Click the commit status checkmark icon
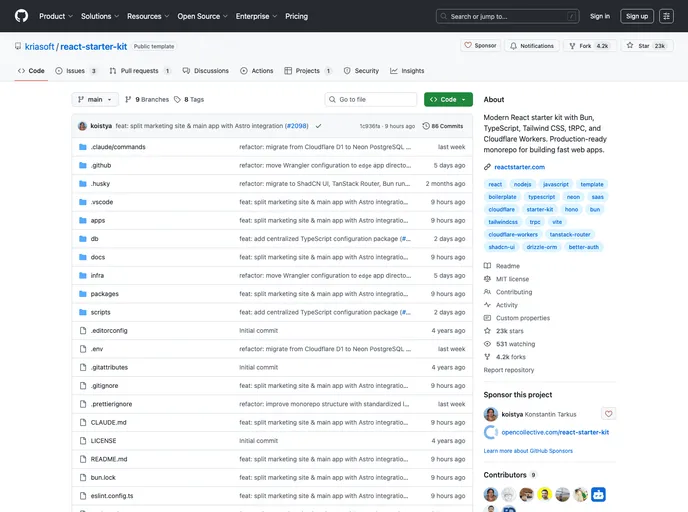The image size is (688, 512). (x=318, y=126)
